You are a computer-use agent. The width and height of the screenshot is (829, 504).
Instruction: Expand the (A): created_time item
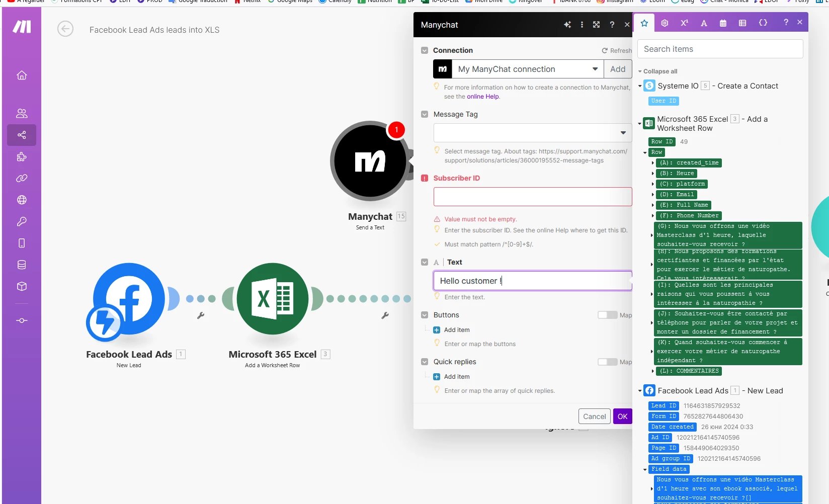653,163
